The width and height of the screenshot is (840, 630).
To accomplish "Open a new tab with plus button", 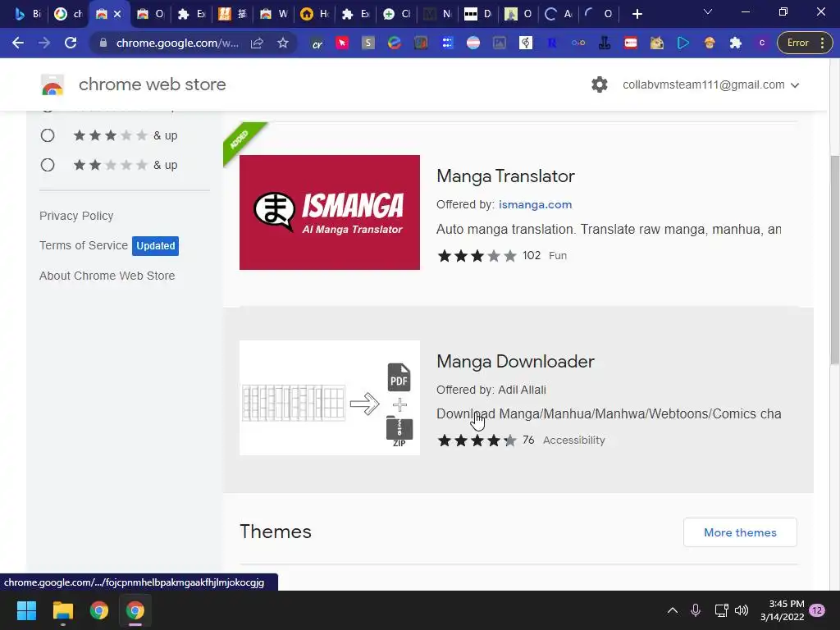I will point(637,14).
